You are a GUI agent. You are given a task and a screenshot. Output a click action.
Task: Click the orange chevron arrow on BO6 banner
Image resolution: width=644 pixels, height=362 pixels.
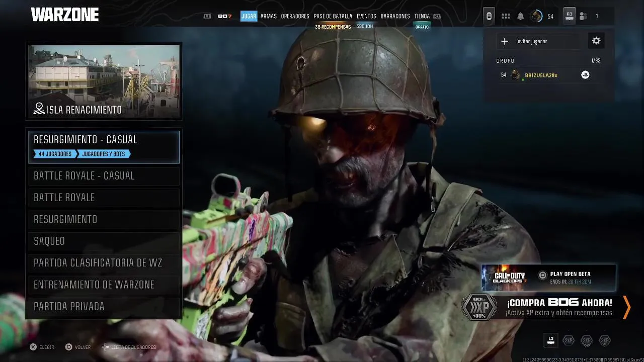point(626,307)
